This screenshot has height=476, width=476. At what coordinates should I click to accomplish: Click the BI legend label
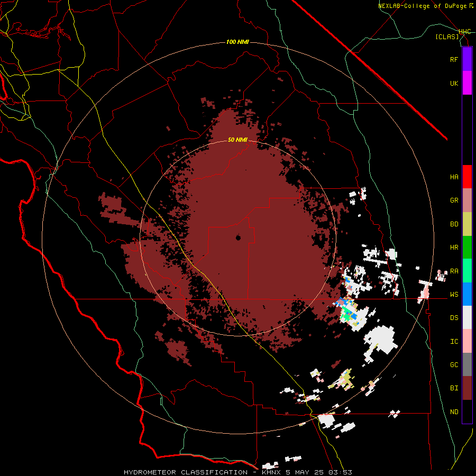pos(454,388)
